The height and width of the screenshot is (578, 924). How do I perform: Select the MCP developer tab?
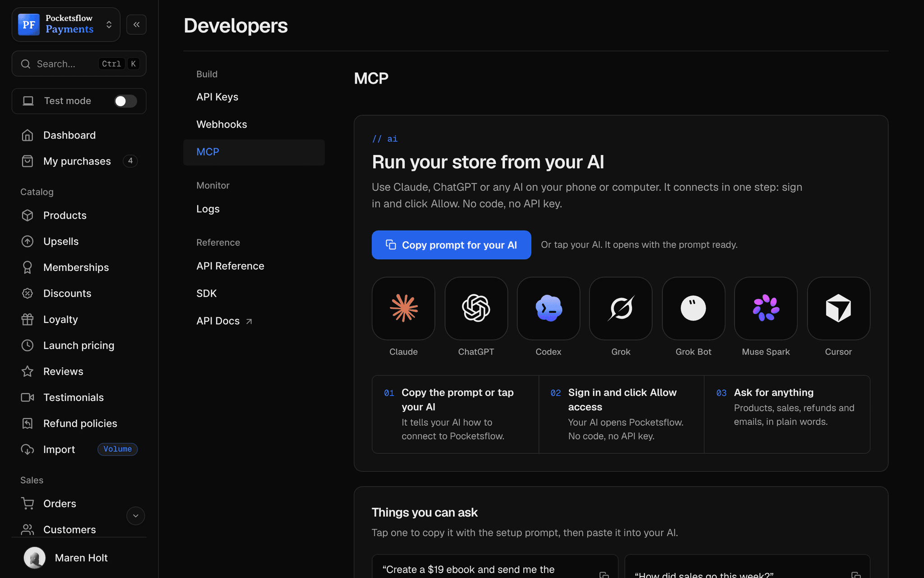(254, 152)
